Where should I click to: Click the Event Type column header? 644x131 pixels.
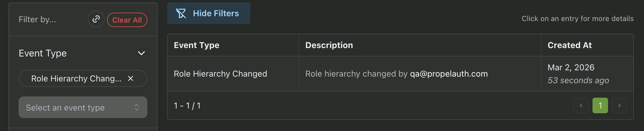click(196, 45)
